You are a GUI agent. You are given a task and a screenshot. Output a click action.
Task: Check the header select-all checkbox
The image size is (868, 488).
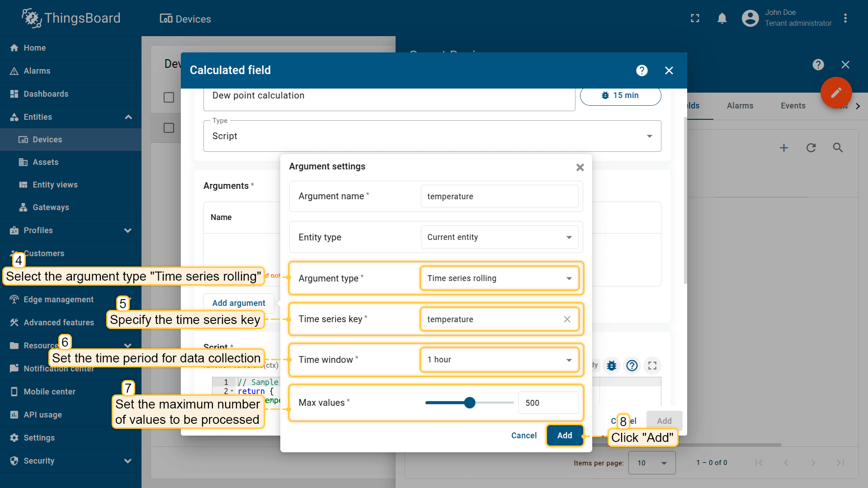click(x=169, y=97)
